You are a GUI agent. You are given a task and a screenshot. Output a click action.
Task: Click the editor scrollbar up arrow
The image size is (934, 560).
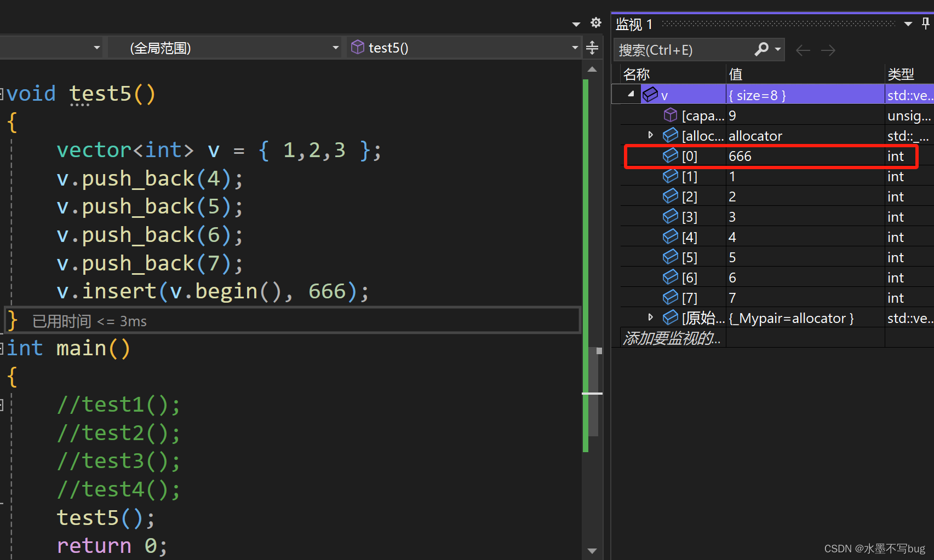coord(592,70)
